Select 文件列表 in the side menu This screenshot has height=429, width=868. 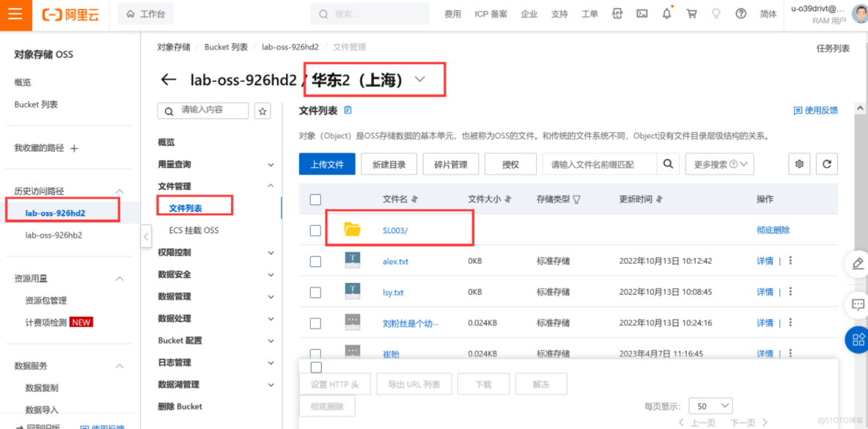185,208
